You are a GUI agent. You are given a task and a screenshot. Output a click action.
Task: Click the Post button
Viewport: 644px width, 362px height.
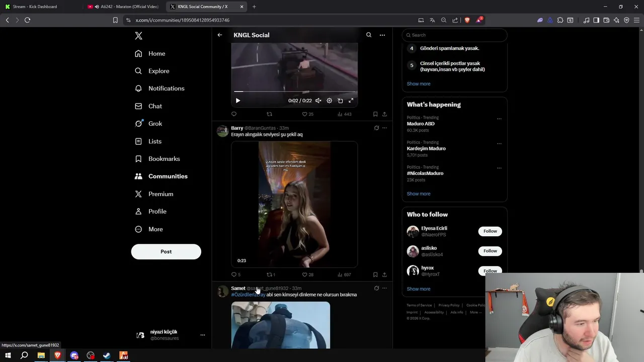pos(166,251)
